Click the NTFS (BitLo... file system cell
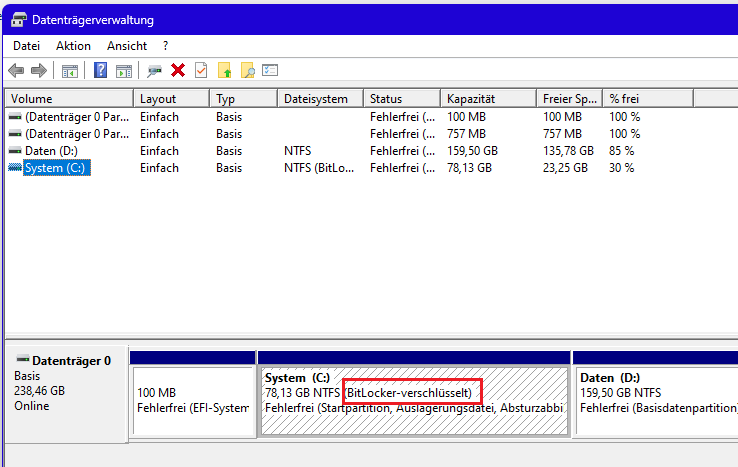The image size is (738, 467). click(319, 168)
